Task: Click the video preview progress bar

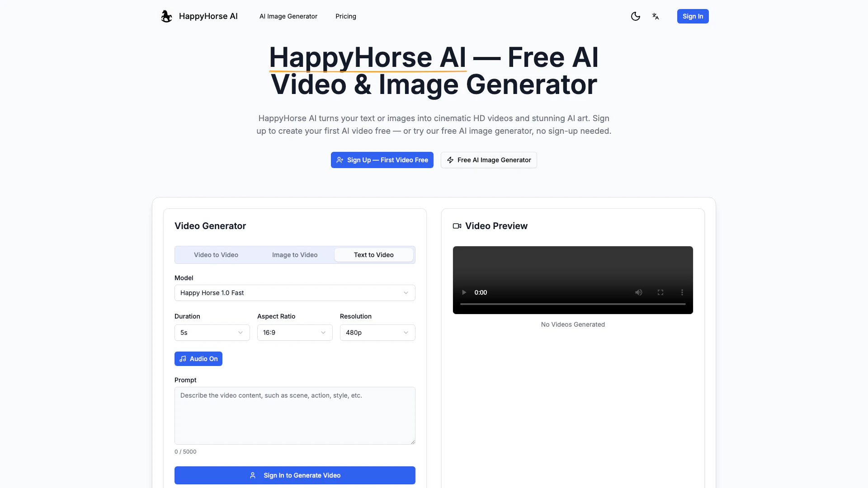Action: (x=573, y=304)
